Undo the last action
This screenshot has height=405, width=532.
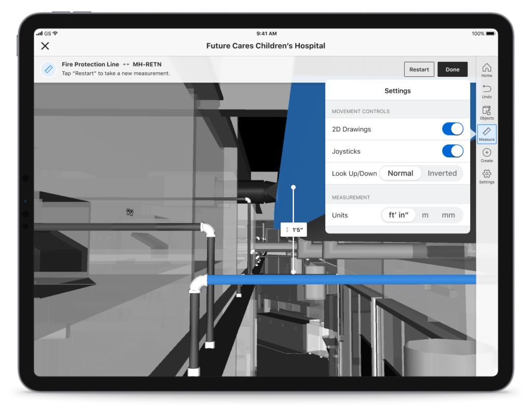tap(486, 91)
